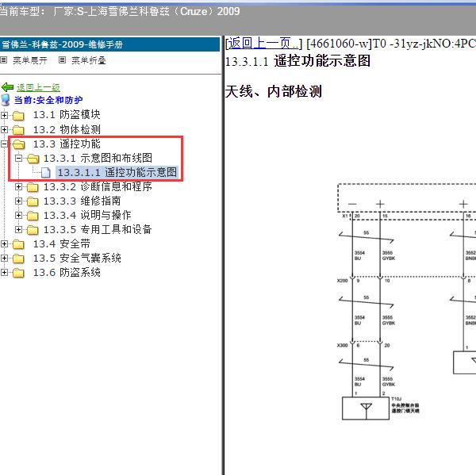Click the 当前:安全和防护 label

coord(48,100)
